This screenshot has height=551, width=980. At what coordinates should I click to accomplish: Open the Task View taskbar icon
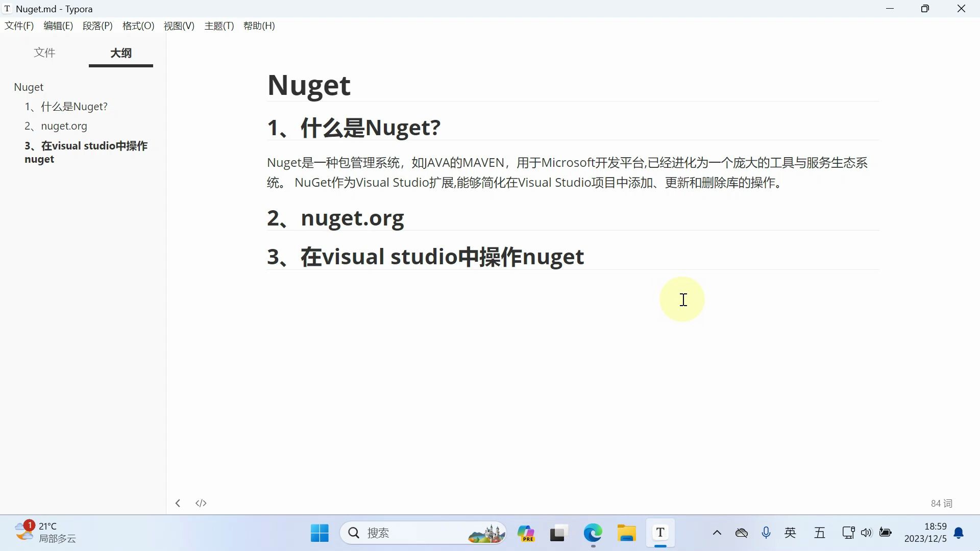559,533
